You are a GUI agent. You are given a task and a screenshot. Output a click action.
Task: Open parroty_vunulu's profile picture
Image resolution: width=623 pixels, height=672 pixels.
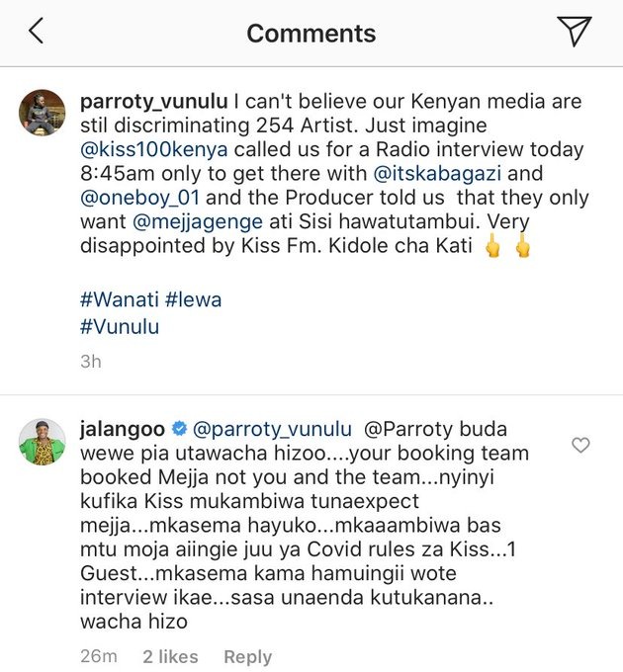pos(42,113)
